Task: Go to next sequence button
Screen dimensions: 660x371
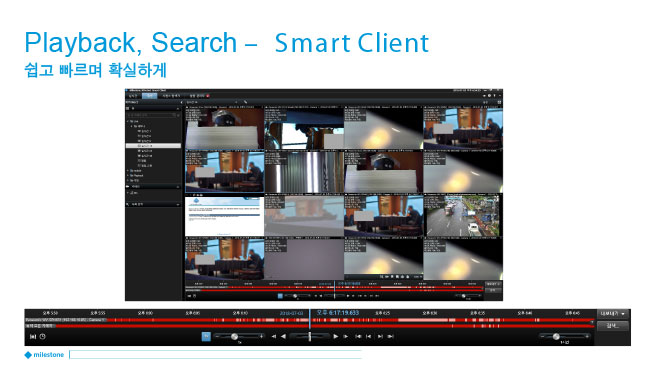Action: [x=380, y=336]
